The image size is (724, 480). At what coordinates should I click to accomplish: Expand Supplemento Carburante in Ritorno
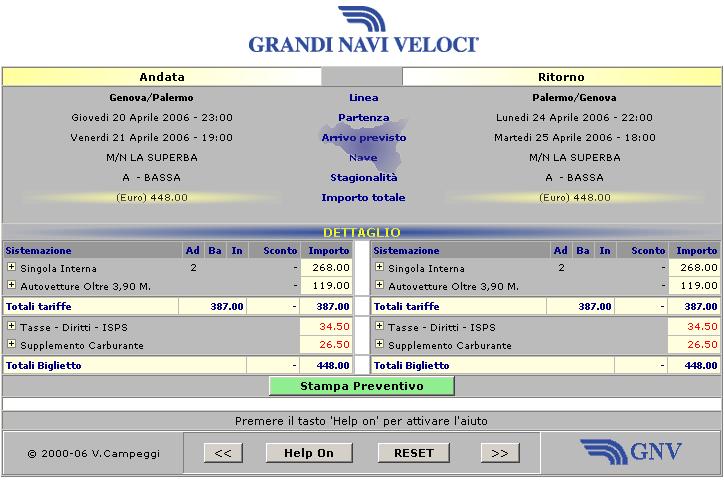pyautogui.click(x=379, y=345)
